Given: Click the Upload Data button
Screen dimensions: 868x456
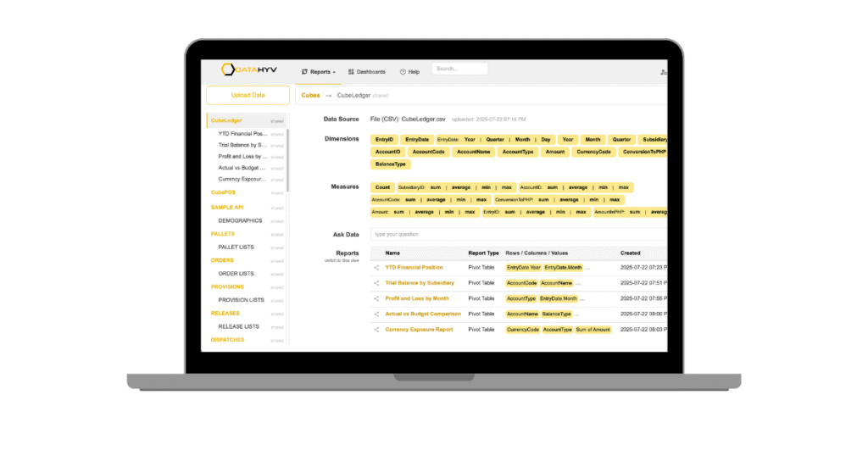Looking at the screenshot, I should pyautogui.click(x=248, y=96).
